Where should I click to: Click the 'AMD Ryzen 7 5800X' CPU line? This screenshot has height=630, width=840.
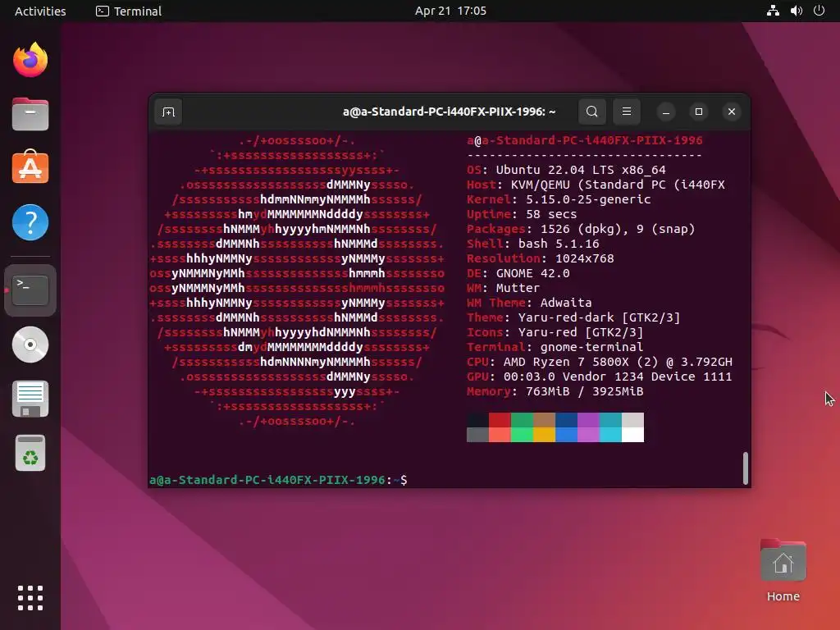pos(599,362)
